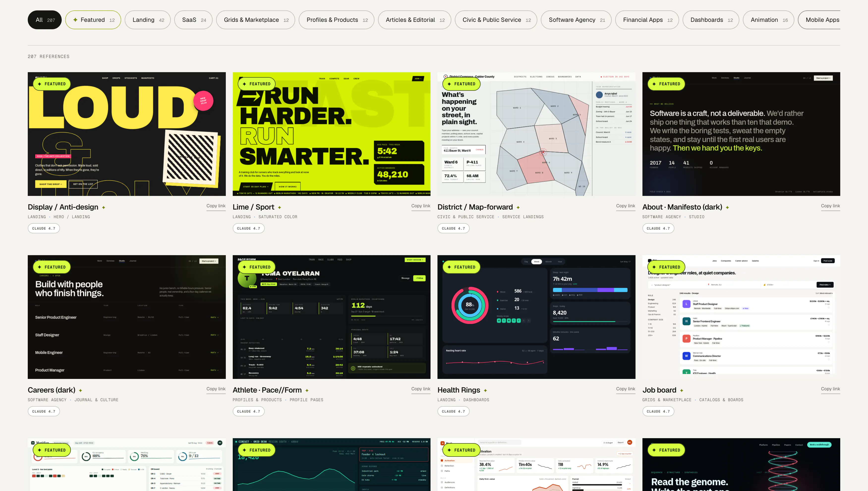The width and height of the screenshot is (868, 491).
Task: Open the job board listing thumbnail
Action: click(x=741, y=317)
